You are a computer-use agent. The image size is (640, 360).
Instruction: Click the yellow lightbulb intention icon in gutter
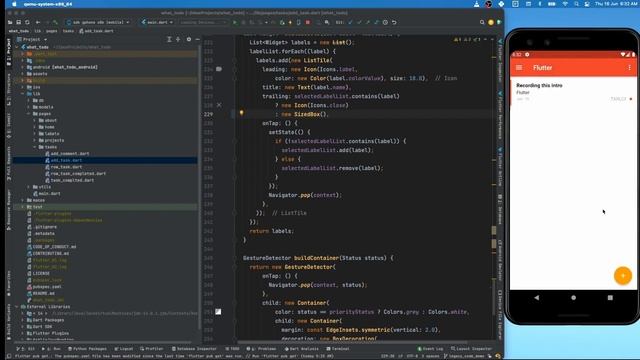tap(241, 113)
